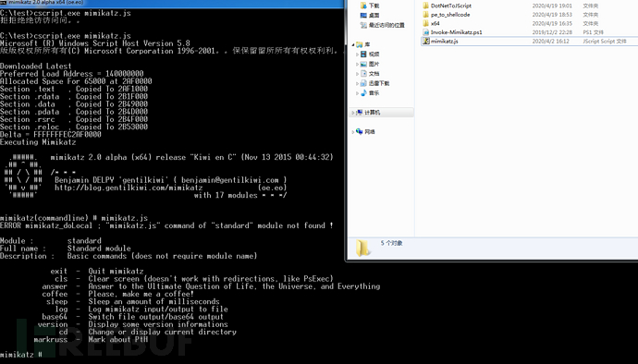Select the DotNetToJScript folder icon
The image size is (638, 364).
coord(426,6)
